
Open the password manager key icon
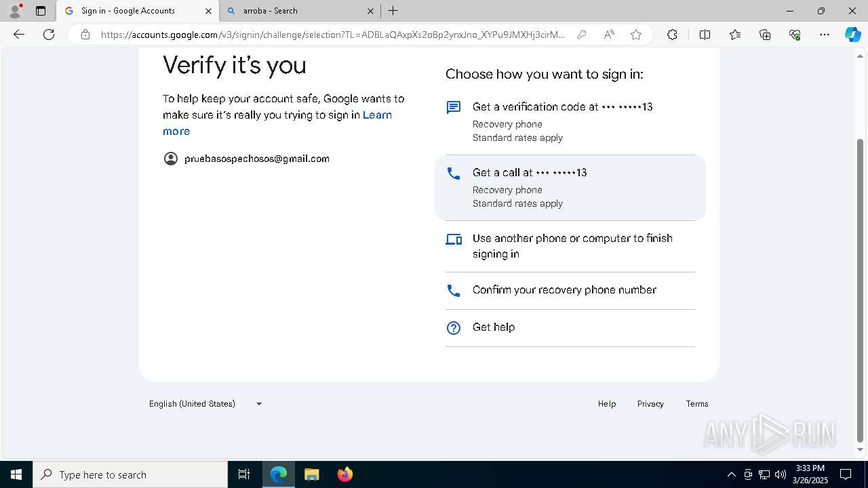pyautogui.click(x=581, y=35)
